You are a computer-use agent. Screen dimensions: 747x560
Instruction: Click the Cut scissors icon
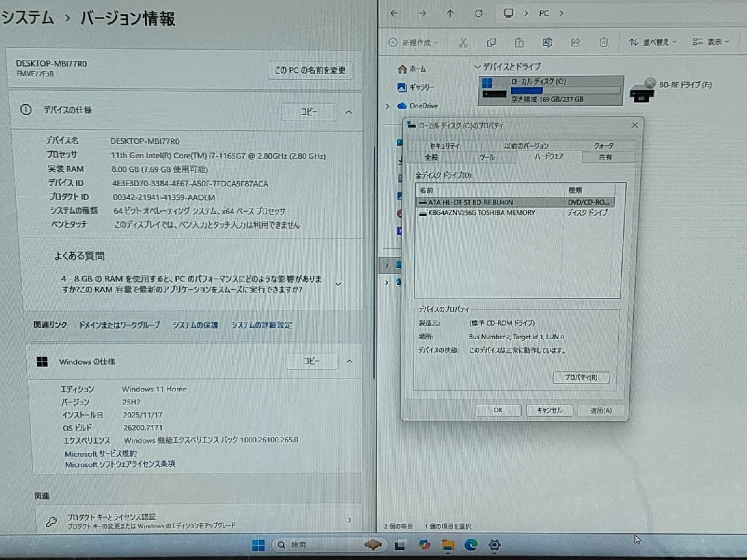(x=463, y=42)
